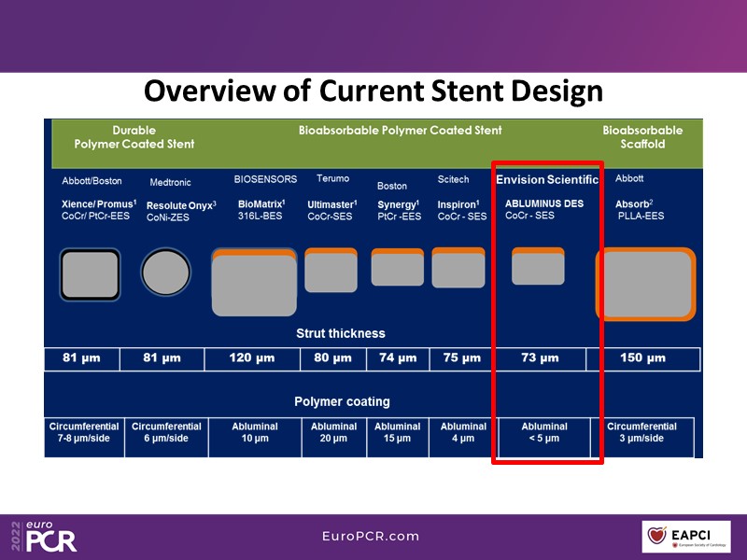This screenshot has width=747, height=560.
Task: Select the Abluminus DES strut graphic
Action: pos(538,267)
